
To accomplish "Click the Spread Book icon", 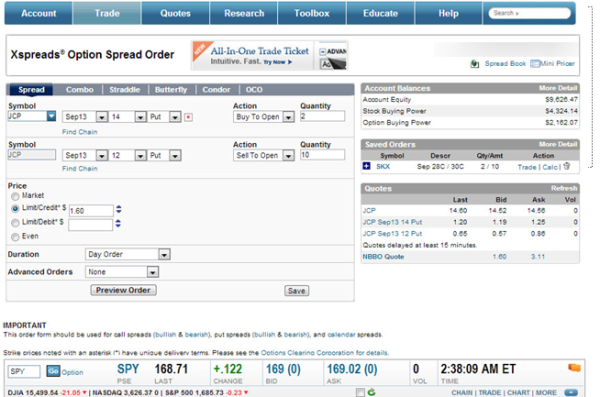I will pyautogui.click(x=474, y=64).
